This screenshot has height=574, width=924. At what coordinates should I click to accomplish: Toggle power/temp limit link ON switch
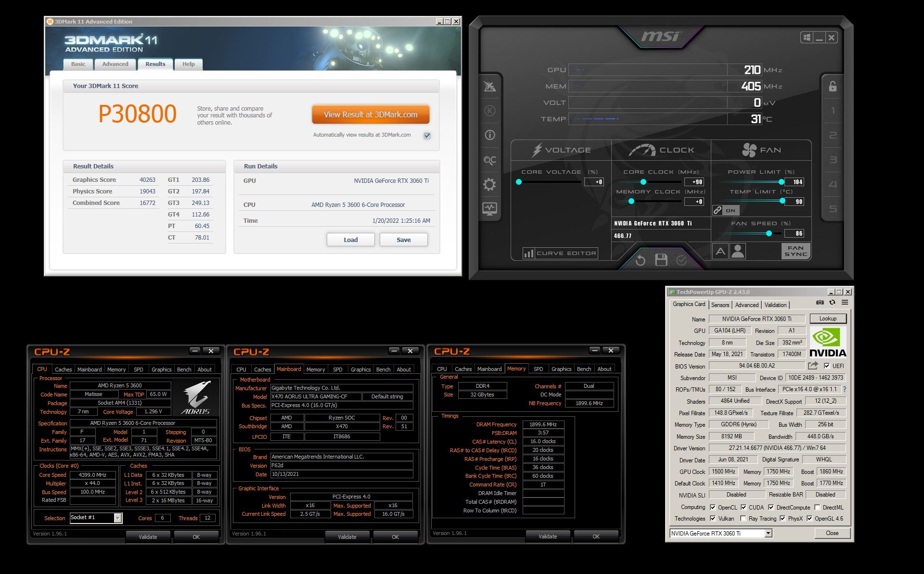[x=726, y=210]
